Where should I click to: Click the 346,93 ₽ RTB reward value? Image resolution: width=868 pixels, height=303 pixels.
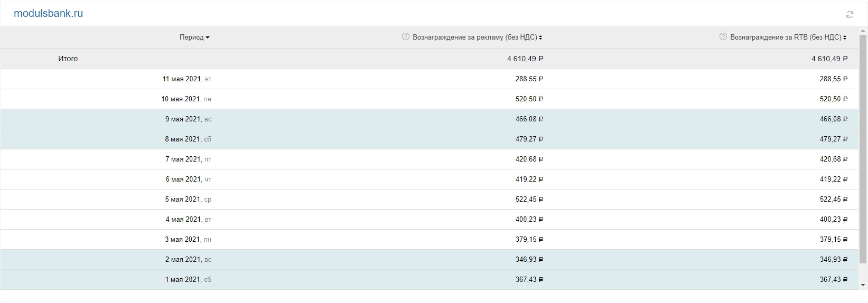834,260
